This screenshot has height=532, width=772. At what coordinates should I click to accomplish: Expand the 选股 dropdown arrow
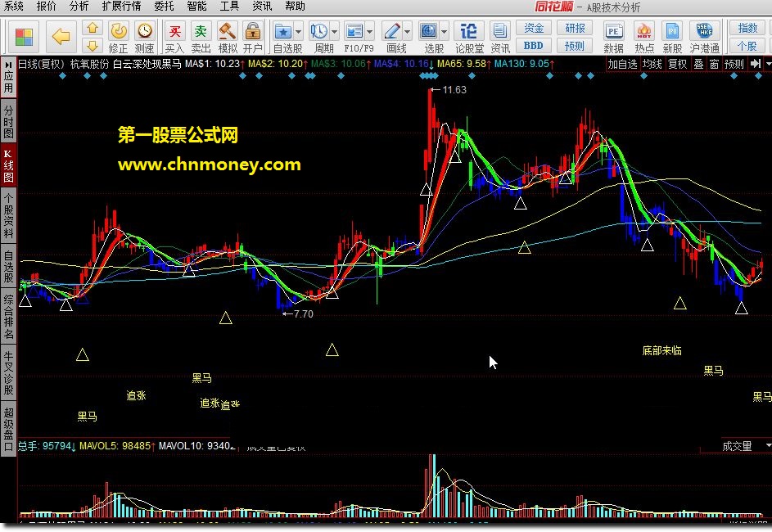tap(444, 32)
